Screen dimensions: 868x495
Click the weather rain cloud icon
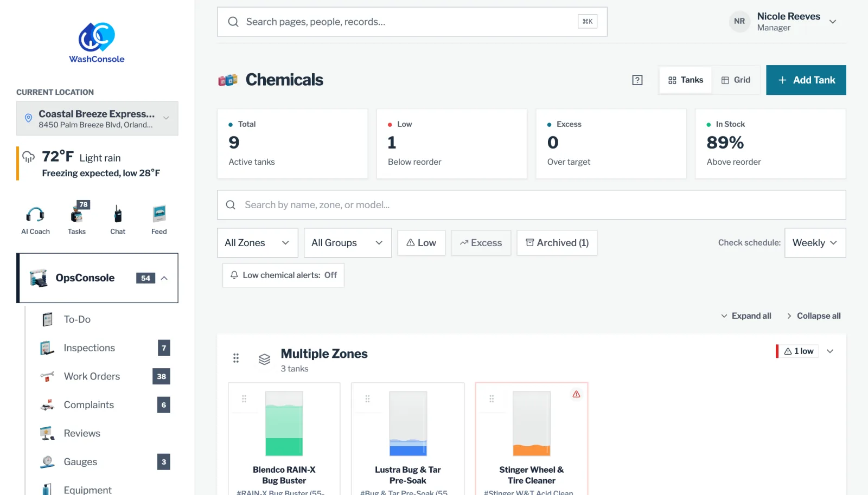click(x=28, y=157)
